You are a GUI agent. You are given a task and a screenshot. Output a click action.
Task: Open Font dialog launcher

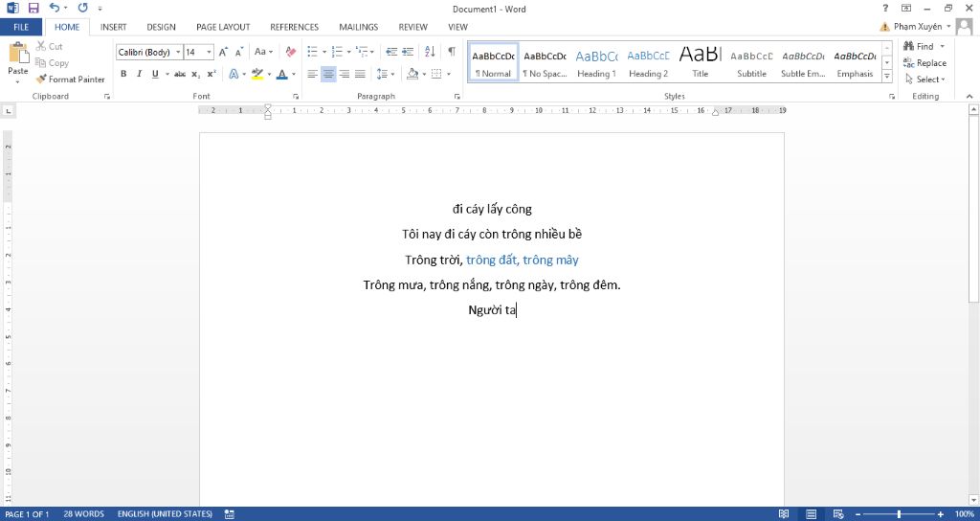point(296,97)
